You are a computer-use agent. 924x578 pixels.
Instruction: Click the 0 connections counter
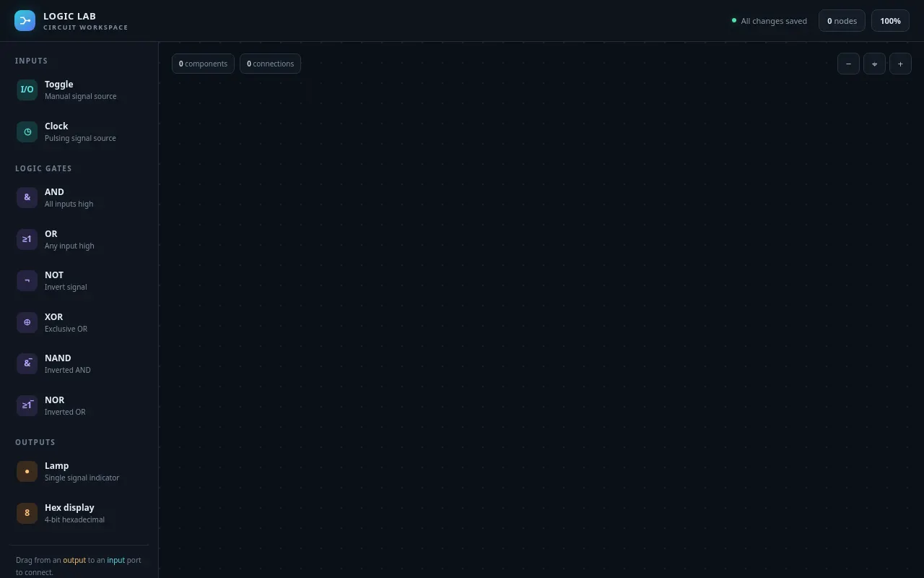270,64
